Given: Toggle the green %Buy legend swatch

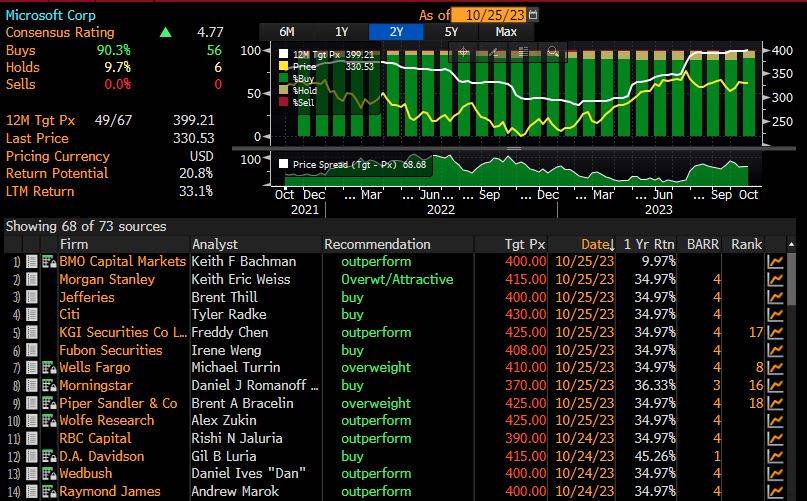Looking at the screenshot, I should coord(283,78).
